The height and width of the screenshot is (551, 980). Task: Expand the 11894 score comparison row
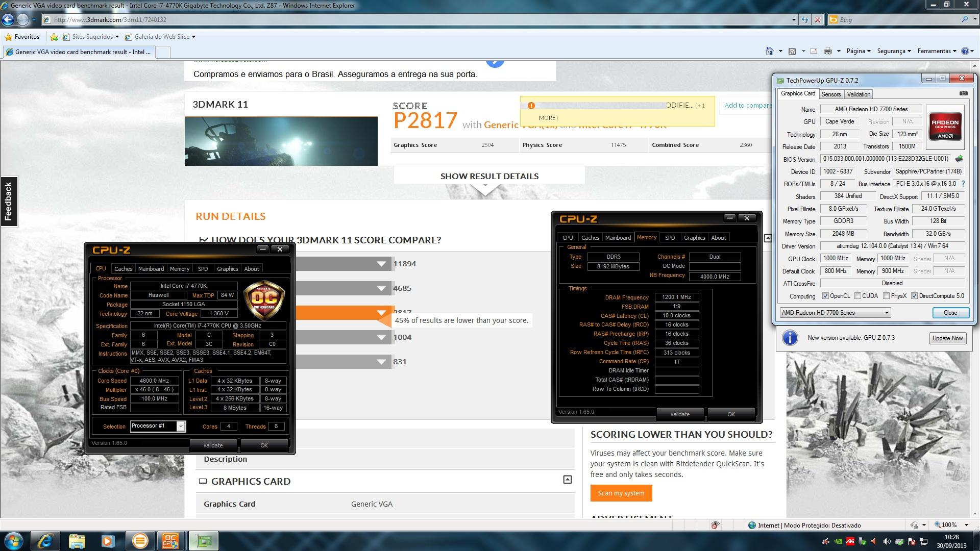pyautogui.click(x=381, y=264)
